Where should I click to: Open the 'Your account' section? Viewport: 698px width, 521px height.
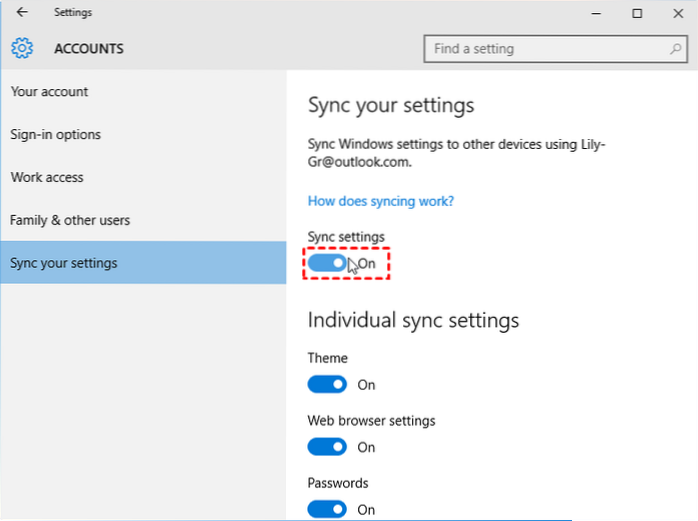[50, 92]
